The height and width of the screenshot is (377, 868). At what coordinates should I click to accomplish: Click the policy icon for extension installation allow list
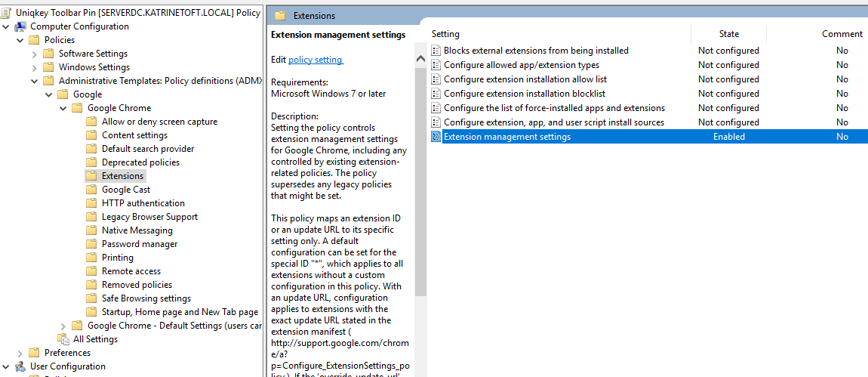point(436,79)
